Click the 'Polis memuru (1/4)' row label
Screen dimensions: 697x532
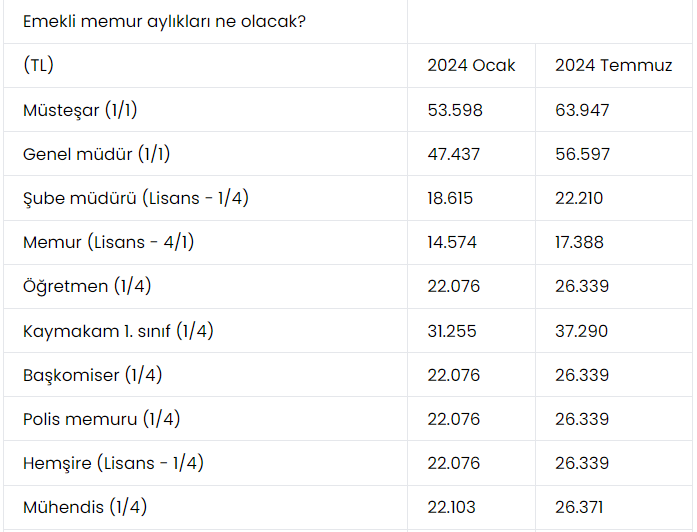coord(102,419)
